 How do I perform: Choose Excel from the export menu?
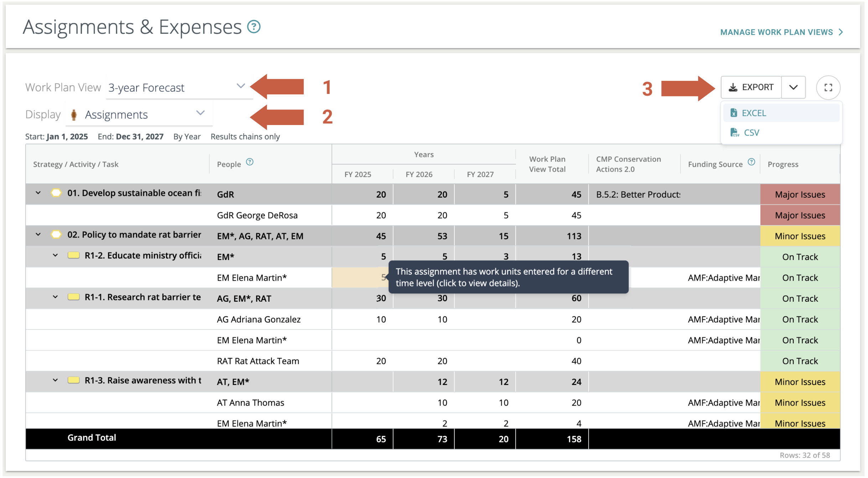754,113
